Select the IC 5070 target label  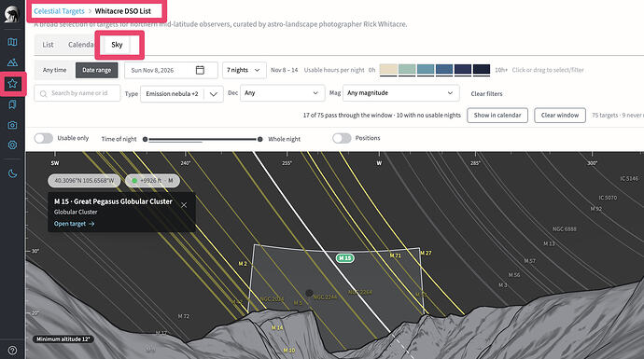click(x=608, y=198)
